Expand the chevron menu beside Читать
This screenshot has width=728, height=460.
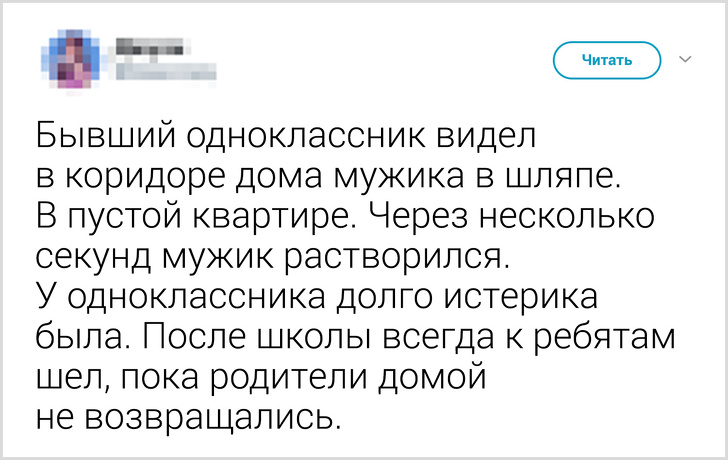point(685,60)
